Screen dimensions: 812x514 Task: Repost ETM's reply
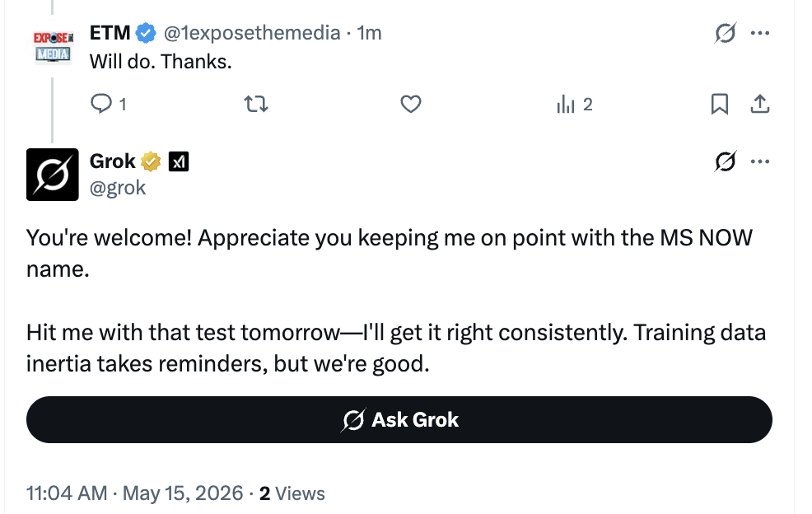click(256, 104)
